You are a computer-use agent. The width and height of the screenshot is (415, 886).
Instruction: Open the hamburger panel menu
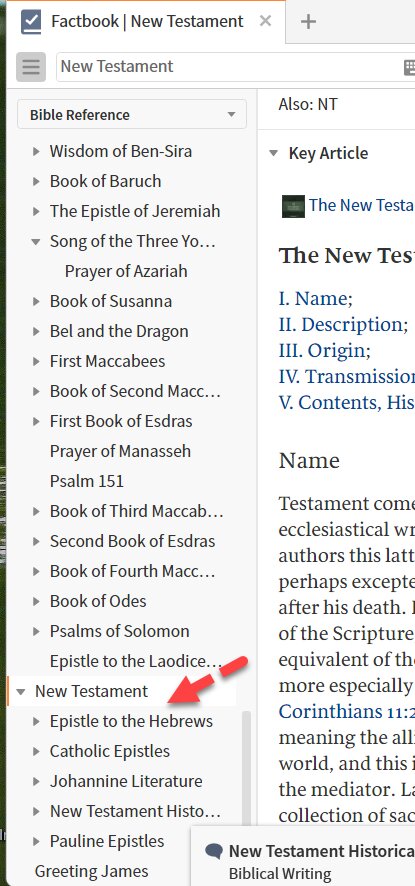[x=31, y=67]
